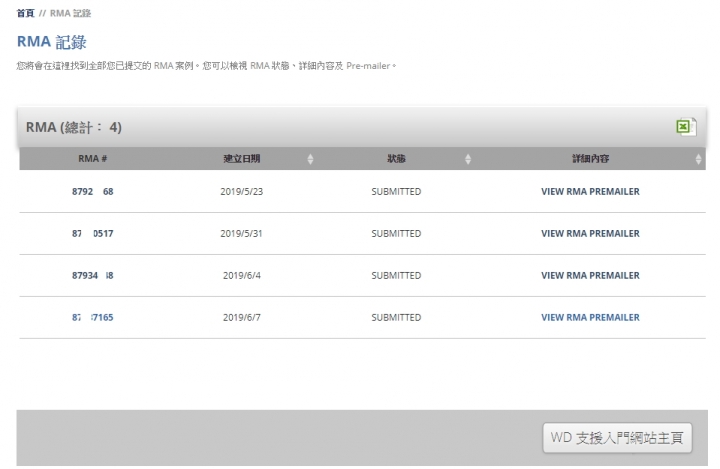
Task: Open RMA number ending in 0517
Action: point(93,234)
